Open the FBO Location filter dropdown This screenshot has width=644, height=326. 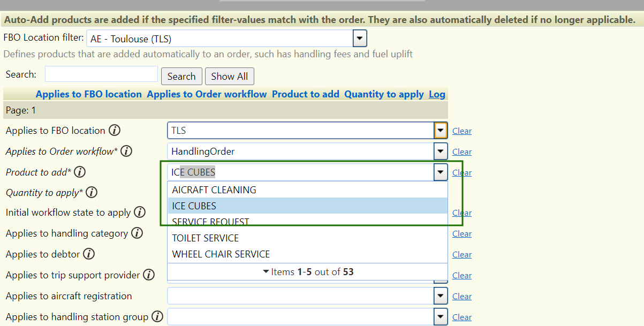360,38
